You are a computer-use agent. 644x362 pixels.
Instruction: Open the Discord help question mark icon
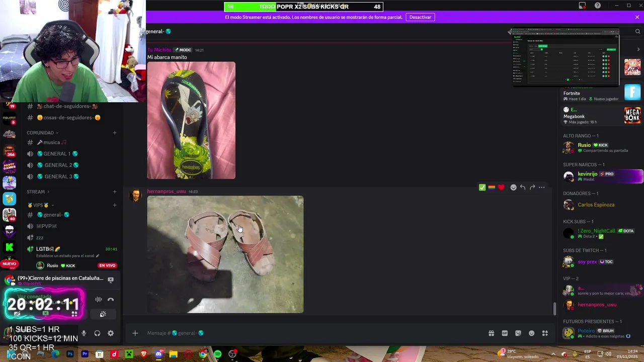[598, 6]
